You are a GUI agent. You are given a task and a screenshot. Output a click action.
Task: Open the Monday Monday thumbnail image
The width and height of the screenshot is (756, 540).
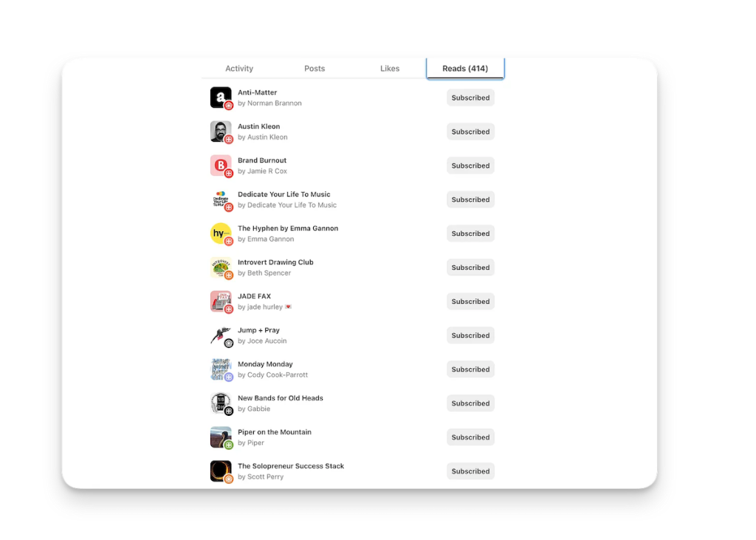[221, 369]
